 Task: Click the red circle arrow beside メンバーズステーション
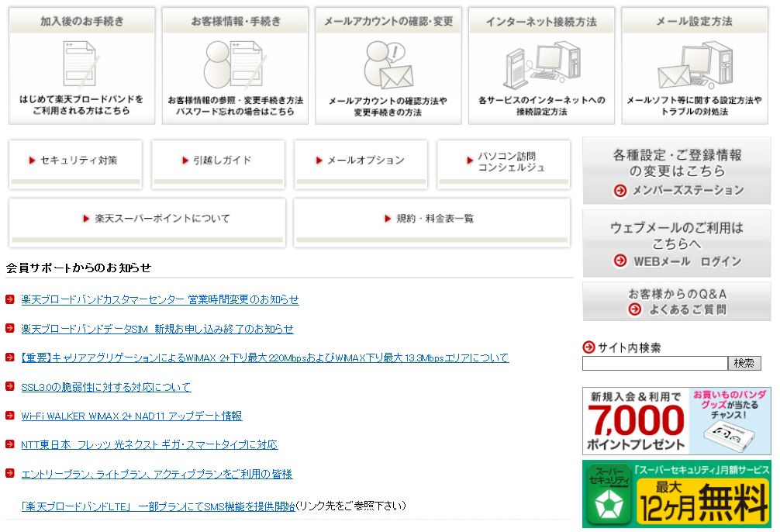click(x=620, y=191)
